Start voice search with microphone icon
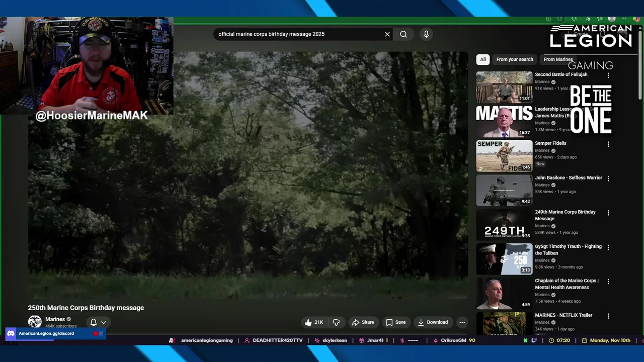The width and height of the screenshot is (644, 362). click(426, 34)
